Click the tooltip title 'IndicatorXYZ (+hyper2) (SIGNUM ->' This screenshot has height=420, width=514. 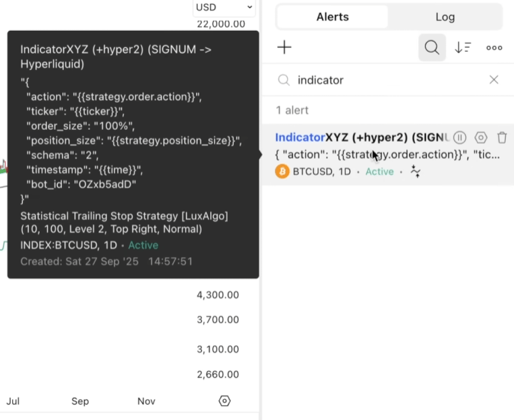point(116,49)
